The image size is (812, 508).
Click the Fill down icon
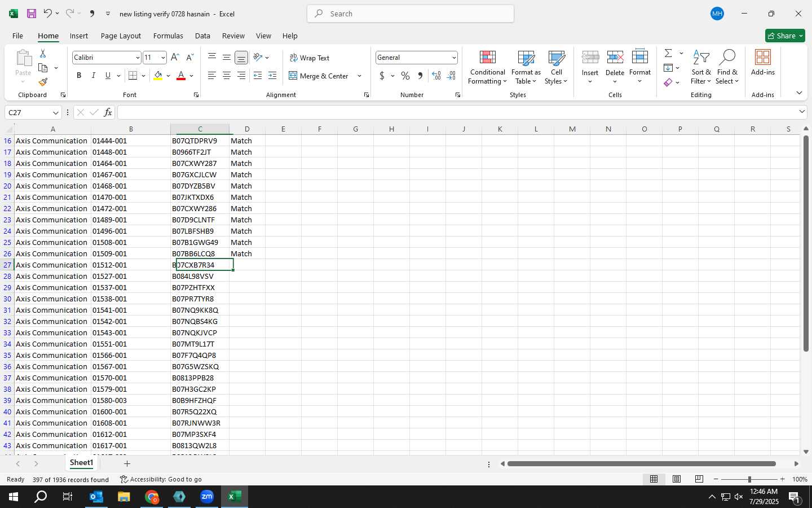point(668,68)
